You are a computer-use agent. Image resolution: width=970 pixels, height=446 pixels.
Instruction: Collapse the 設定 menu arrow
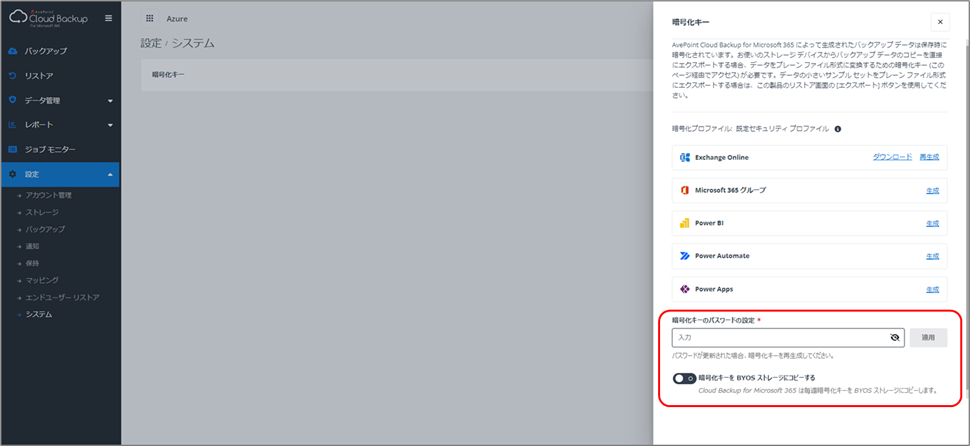(x=110, y=175)
